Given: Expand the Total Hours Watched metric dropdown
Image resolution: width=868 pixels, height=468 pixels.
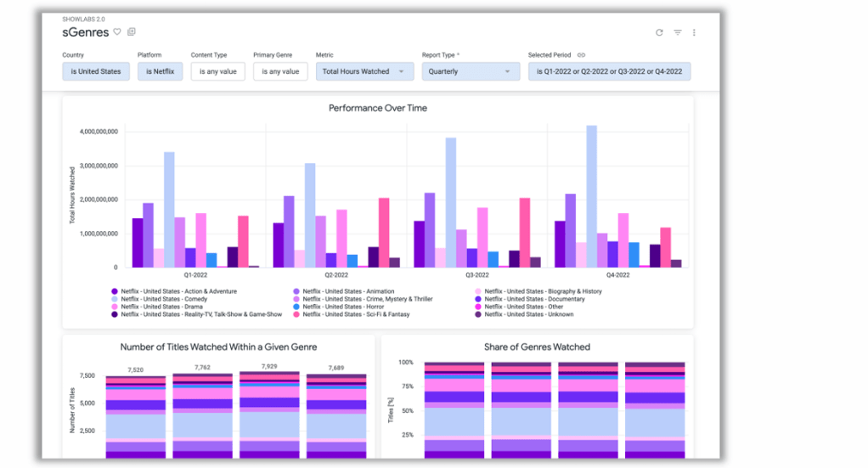Looking at the screenshot, I should tap(365, 71).
